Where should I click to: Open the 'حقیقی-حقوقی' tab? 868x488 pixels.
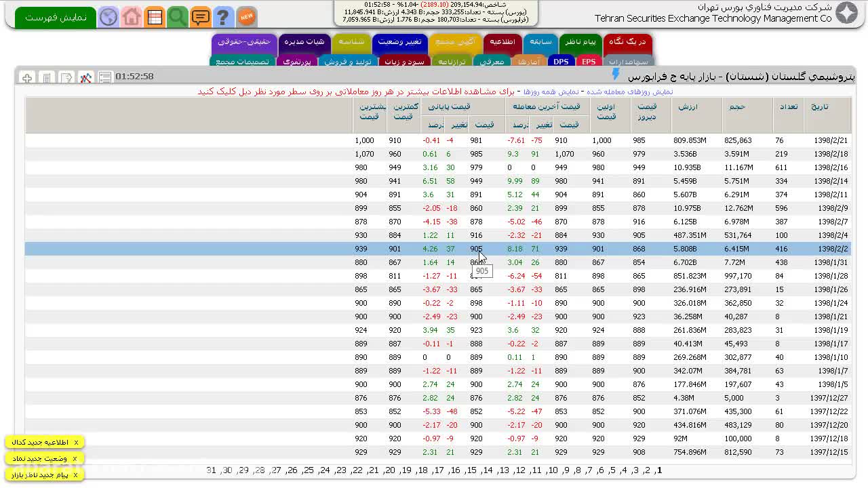point(244,43)
